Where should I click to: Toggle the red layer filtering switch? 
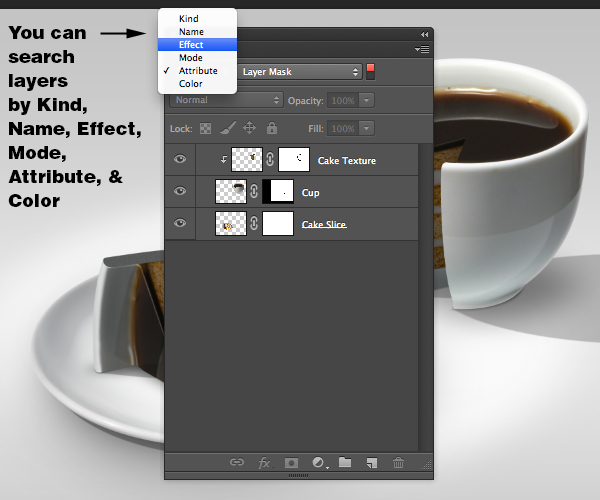pos(370,72)
